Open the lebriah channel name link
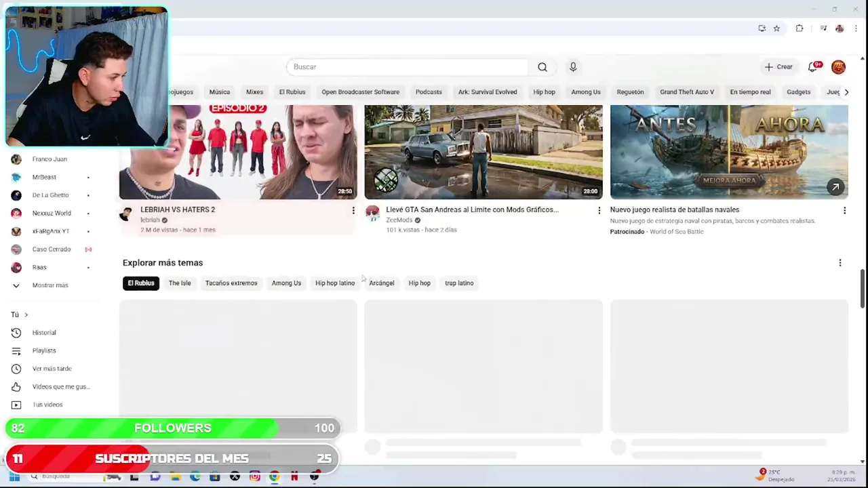The width and height of the screenshot is (868, 488). point(150,220)
